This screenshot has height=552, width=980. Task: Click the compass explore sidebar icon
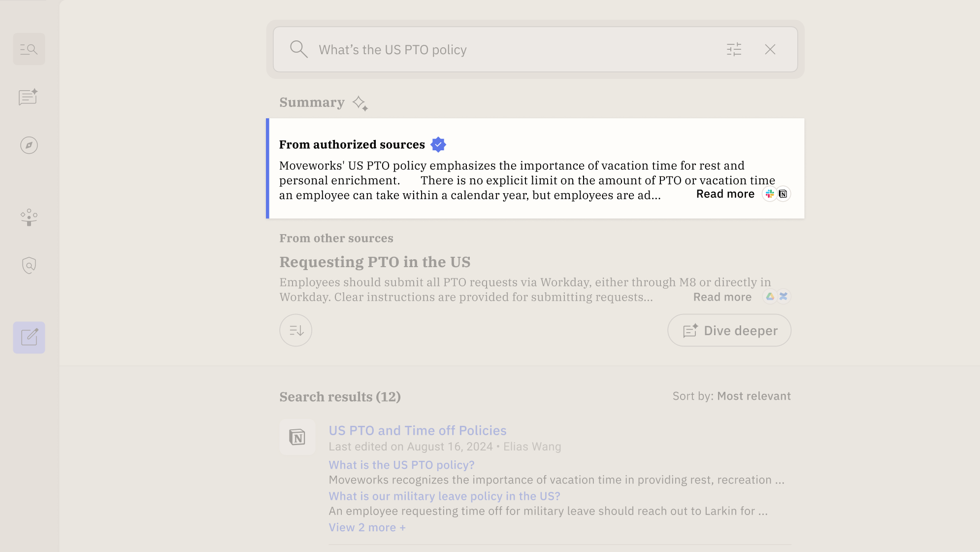tap(29, 145)
